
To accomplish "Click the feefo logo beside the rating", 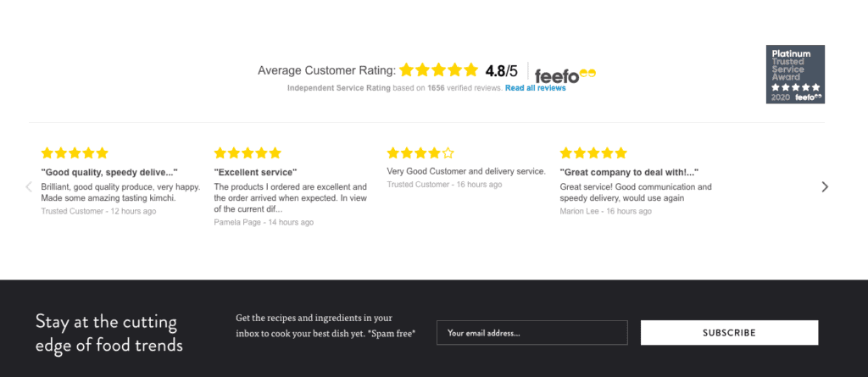I will (565, 75).
